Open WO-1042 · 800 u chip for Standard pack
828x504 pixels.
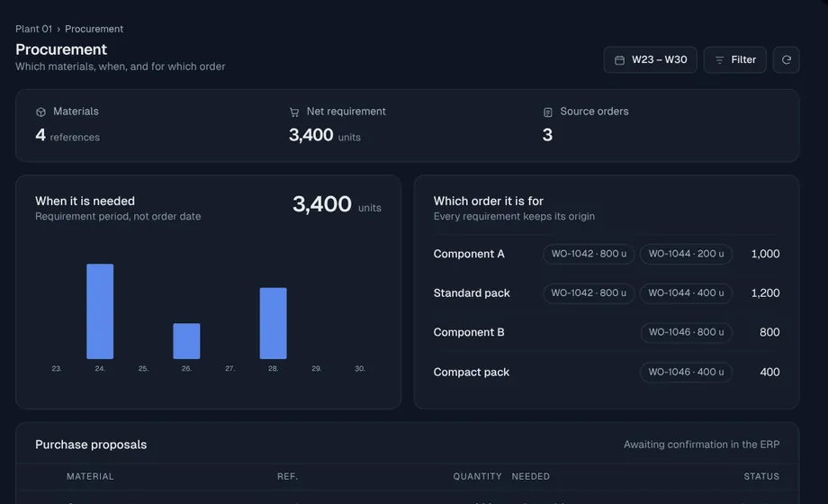click(589, 292)
